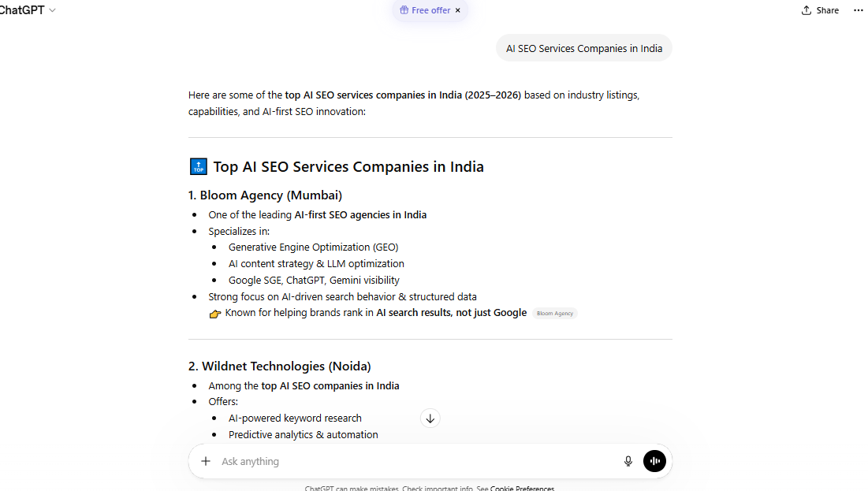This screenshot has height=491, width=868.
Task: Click the blue TOP emoji in the heading
Action: (199, 166)
